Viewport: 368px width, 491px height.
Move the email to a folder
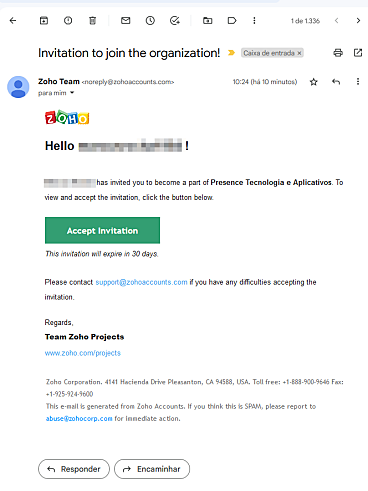[x=207, y=21]
